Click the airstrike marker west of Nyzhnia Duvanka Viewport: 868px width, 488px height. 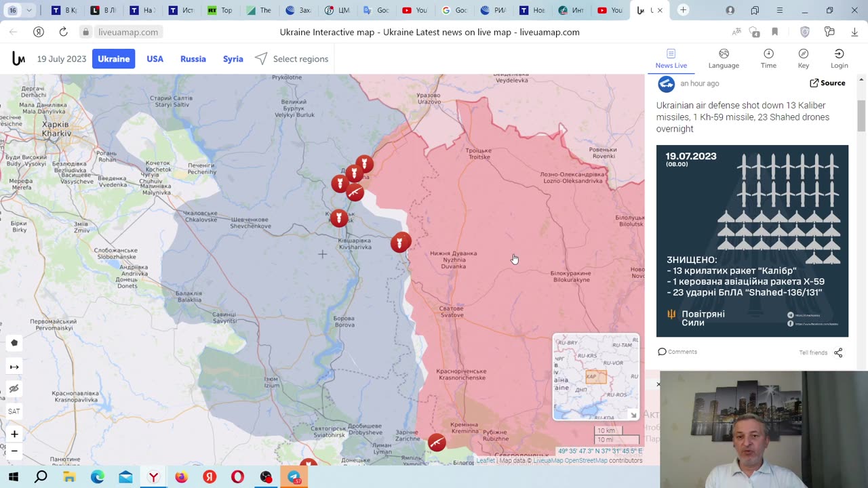[x=400, y=242]
